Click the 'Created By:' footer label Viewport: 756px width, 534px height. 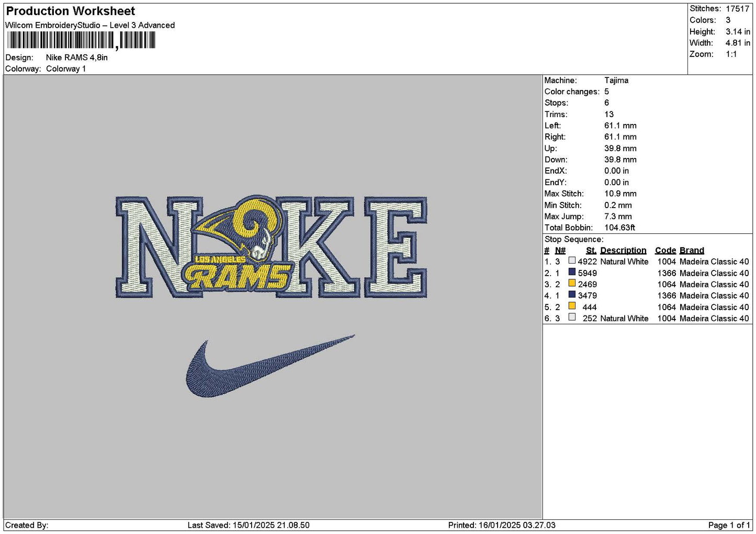[x=27, y=525]
